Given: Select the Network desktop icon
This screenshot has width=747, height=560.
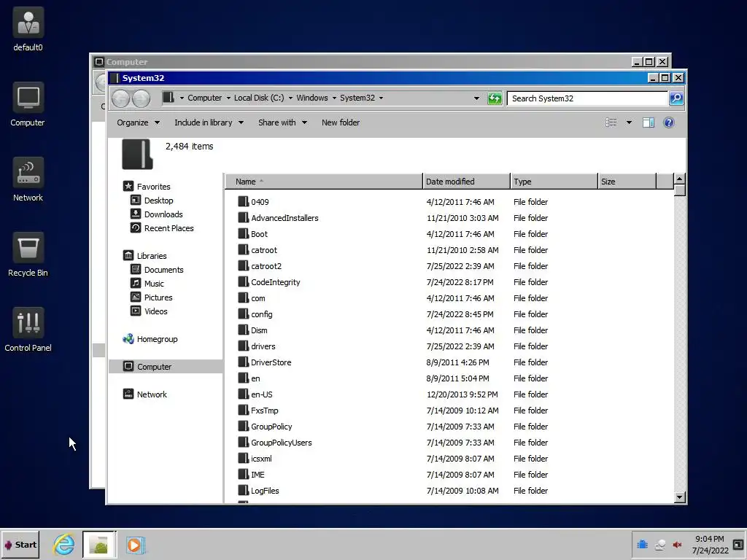Looking at the screenshot, I should click(x=28, y=180).
